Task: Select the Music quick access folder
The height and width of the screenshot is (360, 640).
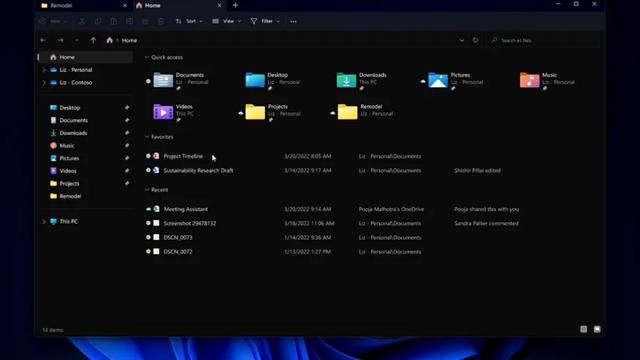Action: coord(547,80)
